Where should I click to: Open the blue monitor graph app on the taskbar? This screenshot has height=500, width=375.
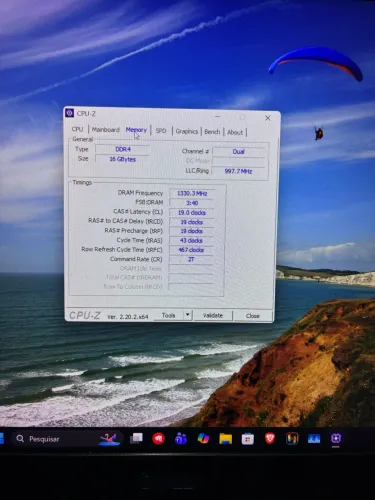click(x=314, y=439)
